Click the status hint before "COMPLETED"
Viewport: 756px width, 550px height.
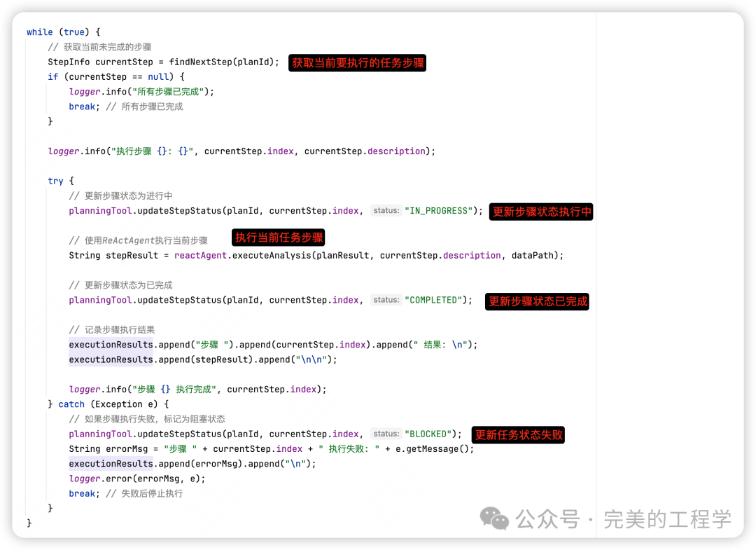tap(386, 300)
